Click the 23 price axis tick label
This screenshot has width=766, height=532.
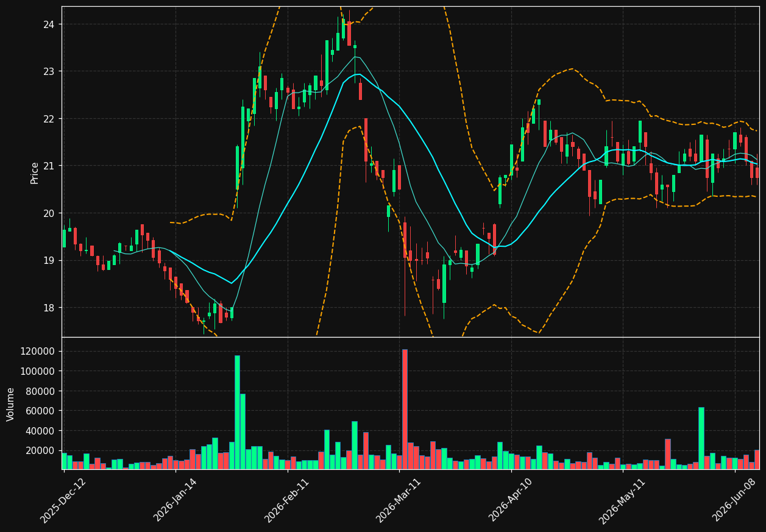coord(48,71)
